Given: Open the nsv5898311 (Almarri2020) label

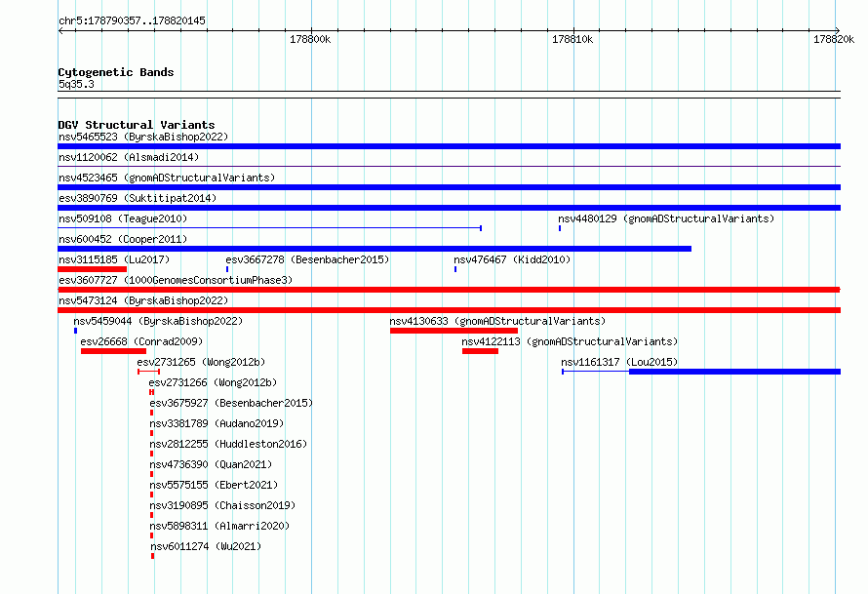Looking at the screenshot, I should (x=219, y=526).
